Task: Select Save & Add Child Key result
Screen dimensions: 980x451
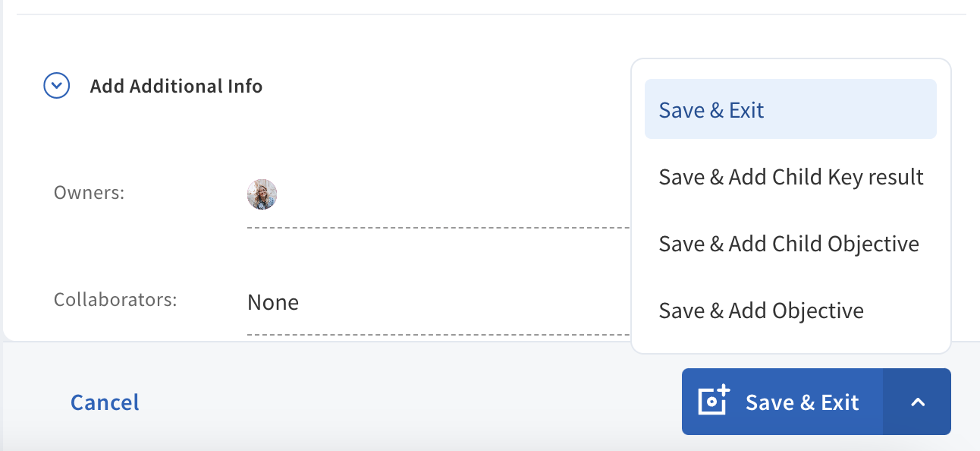Action: tap(790, 177)
